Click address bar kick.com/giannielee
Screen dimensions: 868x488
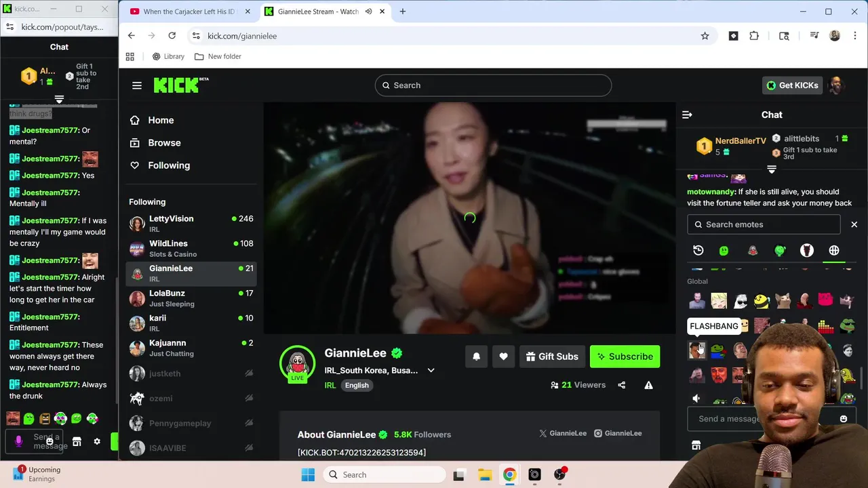point(242,36)
